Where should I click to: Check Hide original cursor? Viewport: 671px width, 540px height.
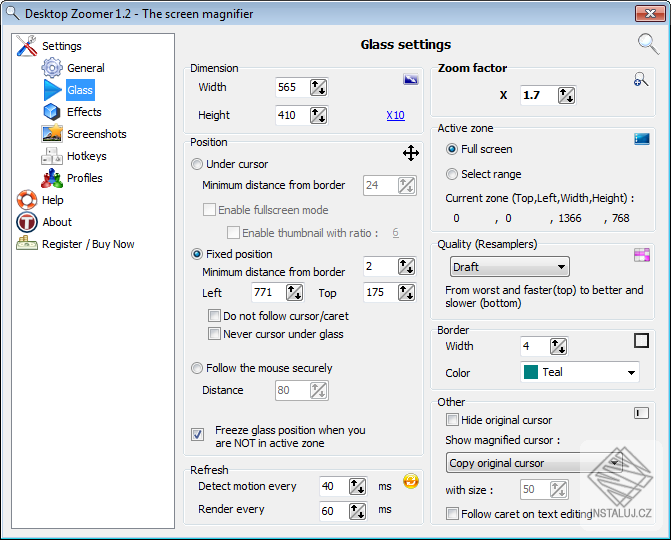coord(452,420)
